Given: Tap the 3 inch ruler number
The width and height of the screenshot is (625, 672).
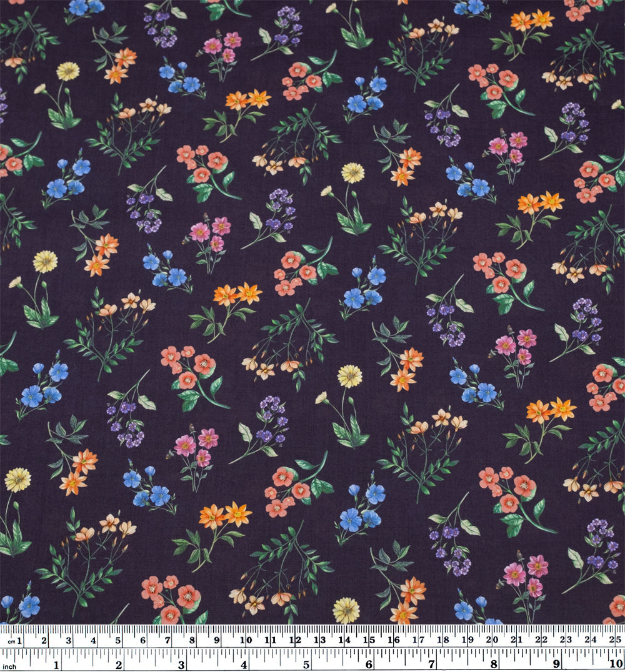Looking at the screenshot, I should [x=181, y=663].
